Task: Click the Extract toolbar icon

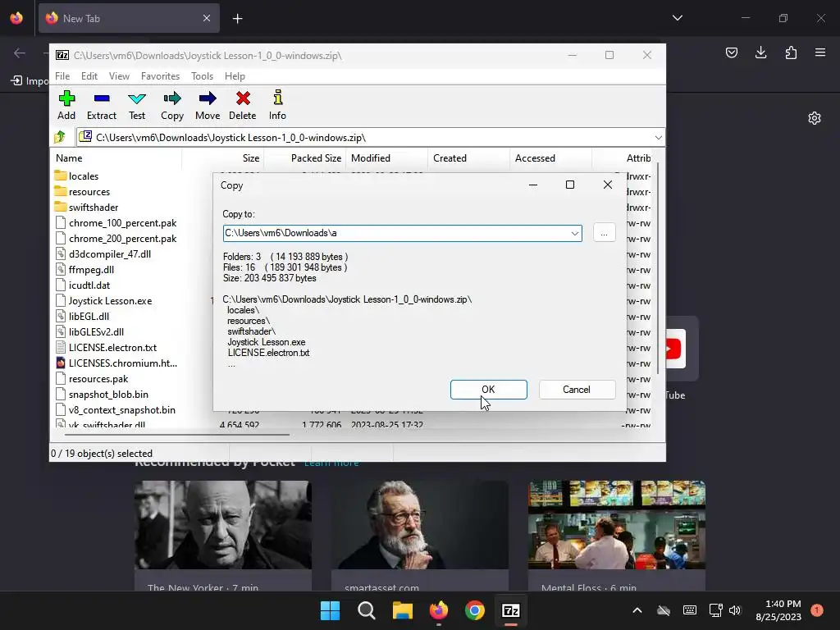Action: (101, 105)
